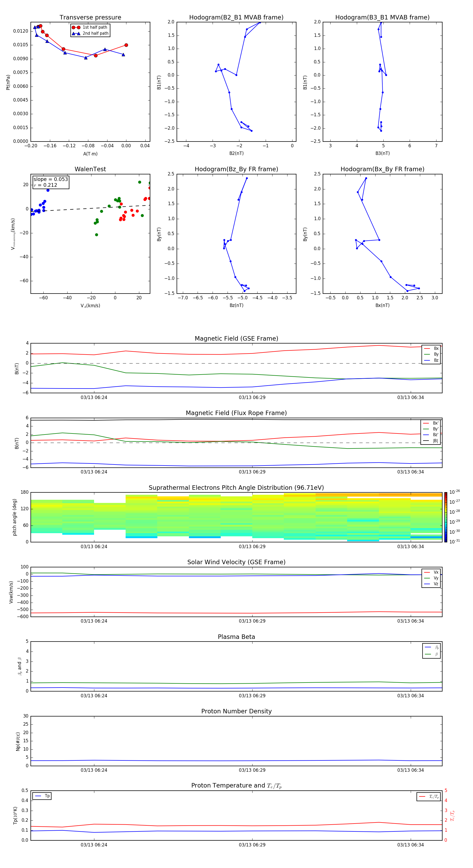Click 'B3(nT)' x-axis label

click(382, 153)
